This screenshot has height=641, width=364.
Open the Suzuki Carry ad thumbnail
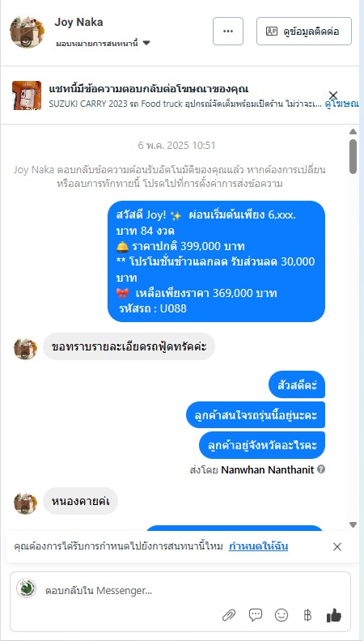tap(27, 96)
